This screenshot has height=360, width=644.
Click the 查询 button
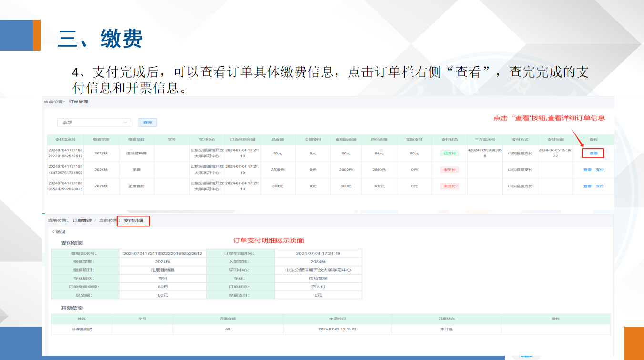[x=147, y=123]
